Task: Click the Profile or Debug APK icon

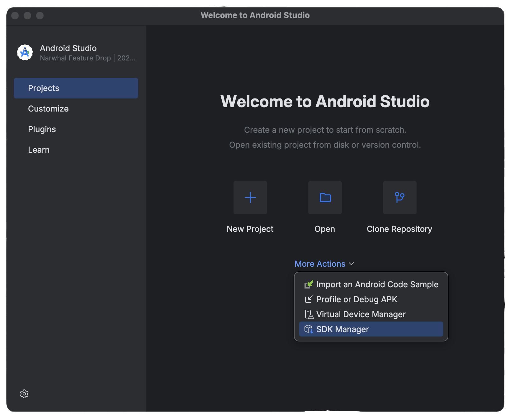Action: pos(309,299)
